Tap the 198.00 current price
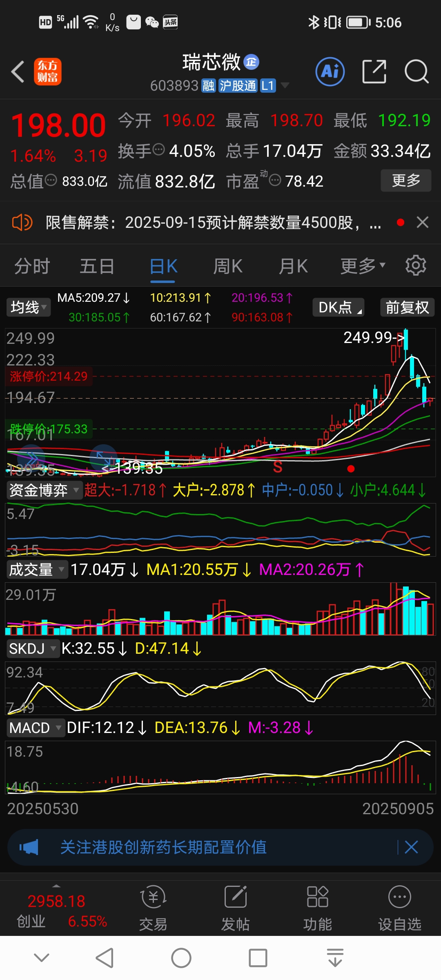This screenshot has width=441, height=980. [58, 125]
